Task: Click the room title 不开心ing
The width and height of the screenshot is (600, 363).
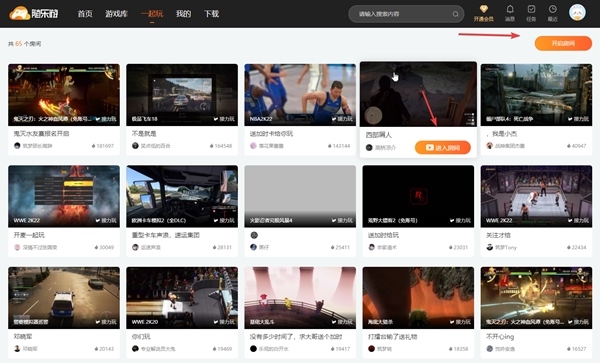Action: 500,337
